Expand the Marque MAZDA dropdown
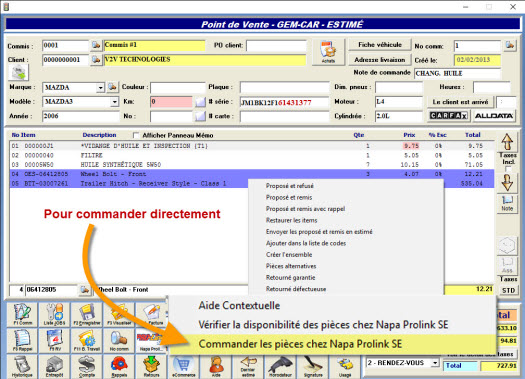525x379 pixels. tap(100, 88)
